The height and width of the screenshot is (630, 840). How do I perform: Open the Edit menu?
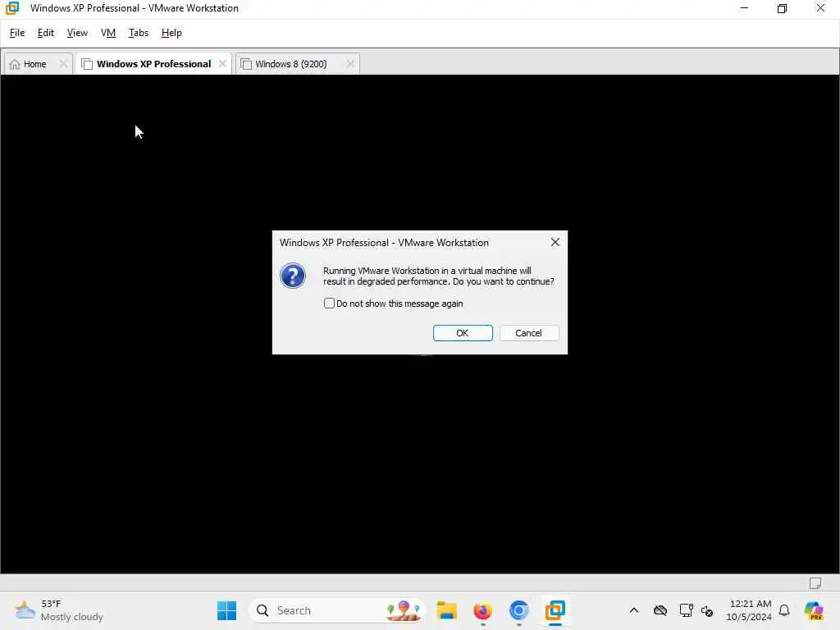(46, 33)
